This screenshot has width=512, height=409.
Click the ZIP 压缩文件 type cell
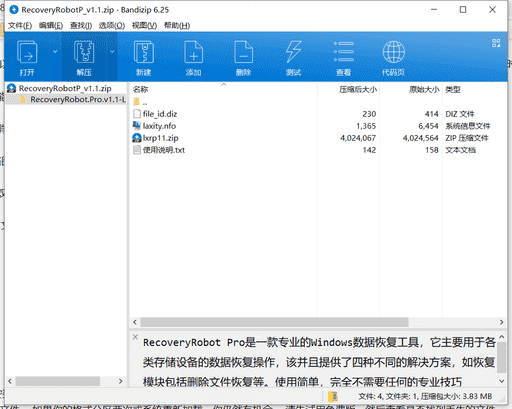click(467, 138)
